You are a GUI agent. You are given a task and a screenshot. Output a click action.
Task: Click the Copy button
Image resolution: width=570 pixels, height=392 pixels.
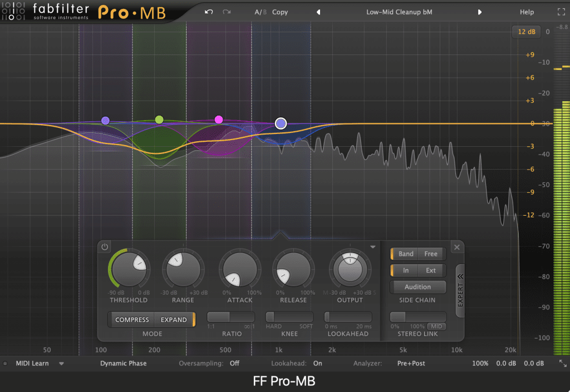(280, 12)
